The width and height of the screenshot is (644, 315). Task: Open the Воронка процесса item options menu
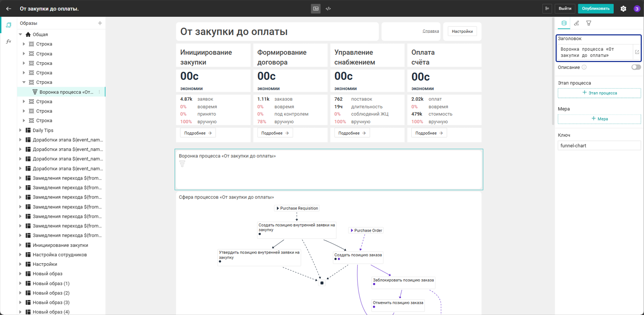coord(99,92)
